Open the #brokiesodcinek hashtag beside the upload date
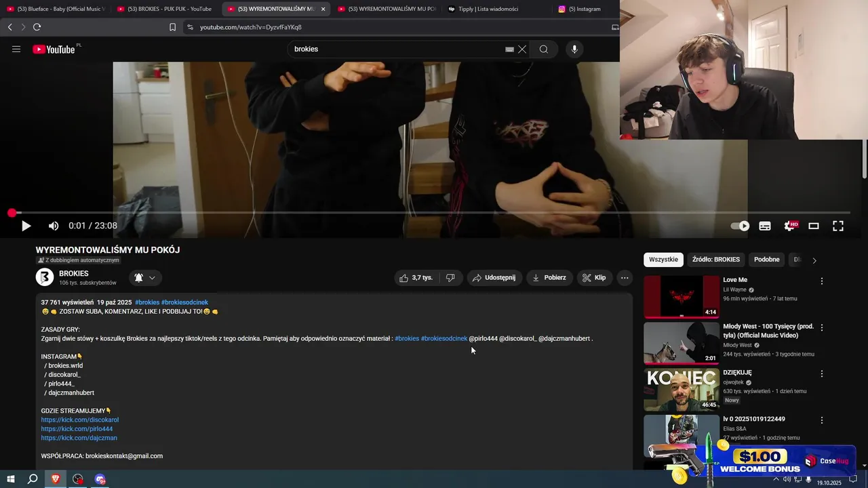868x488 pixels. 184,302
